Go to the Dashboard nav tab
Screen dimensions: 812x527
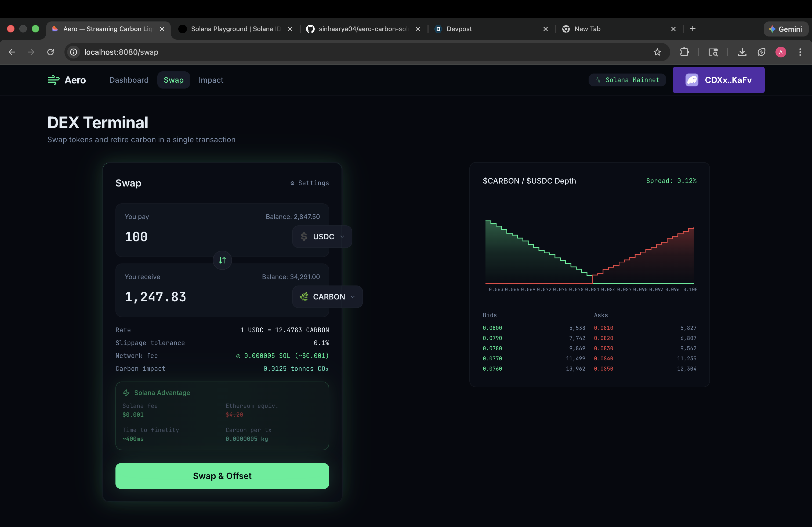(129, 80)
